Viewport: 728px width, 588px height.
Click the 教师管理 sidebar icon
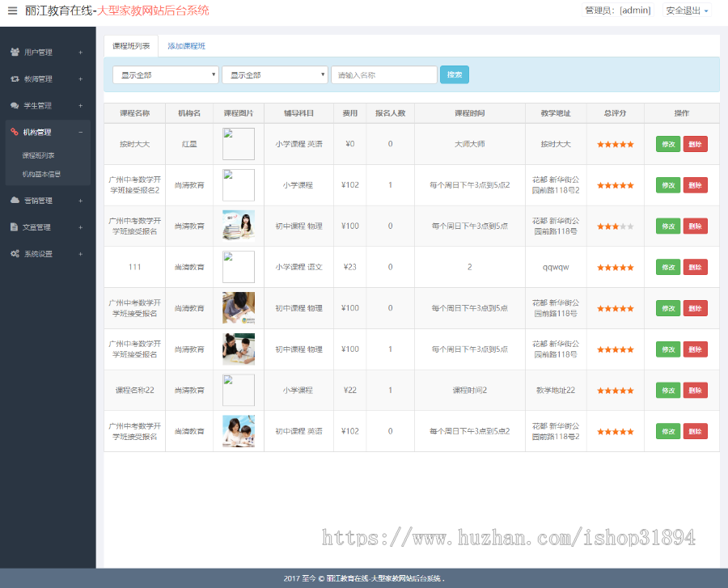[x=15, y=79]
